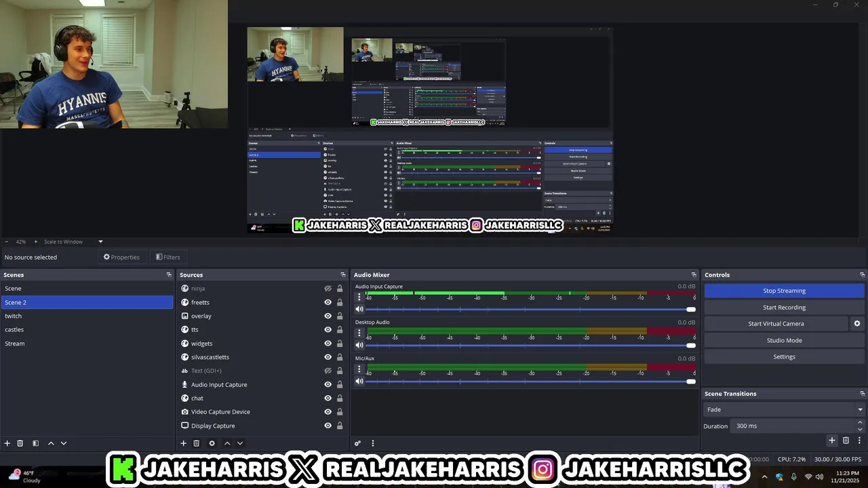Open the Scale to Window preview dropdown
This screenshot has width=868, height=488.
tap(73, 242)
